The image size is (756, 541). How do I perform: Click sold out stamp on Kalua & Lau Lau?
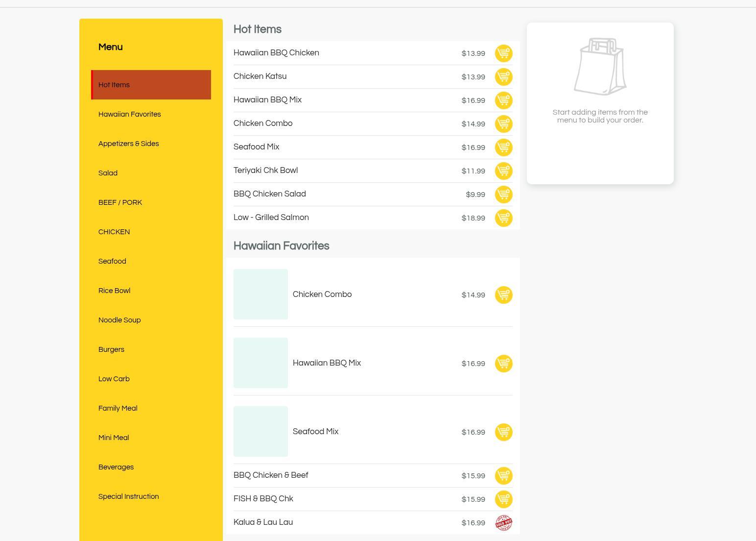click(x=503, y=523)
